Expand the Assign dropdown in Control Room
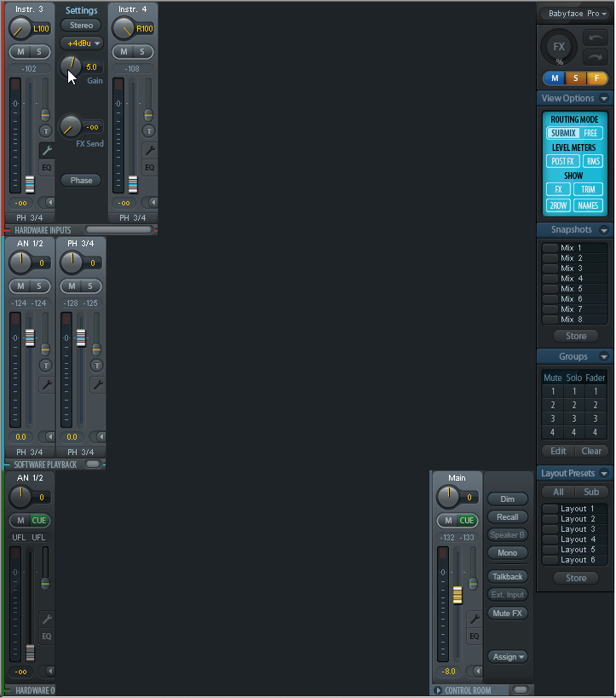Image resolution: width=616 pixels, height=698 pixels. pyautogui.click(x=508, y=657)
